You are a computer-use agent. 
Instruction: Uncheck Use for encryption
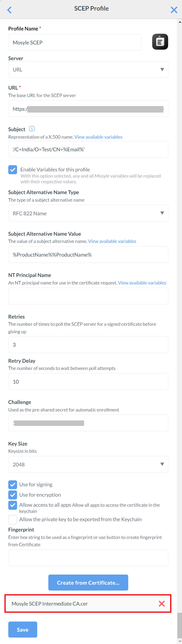point(13,495)
